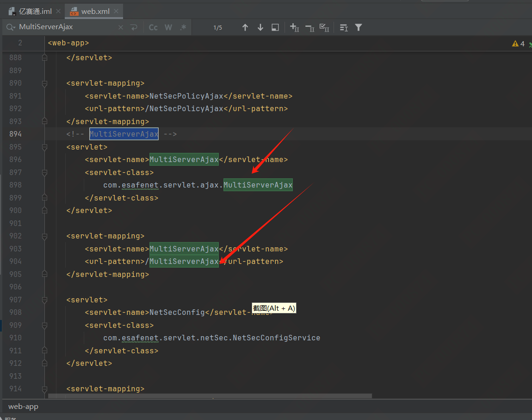Click line number 894 in gutter

coord(16,134)
